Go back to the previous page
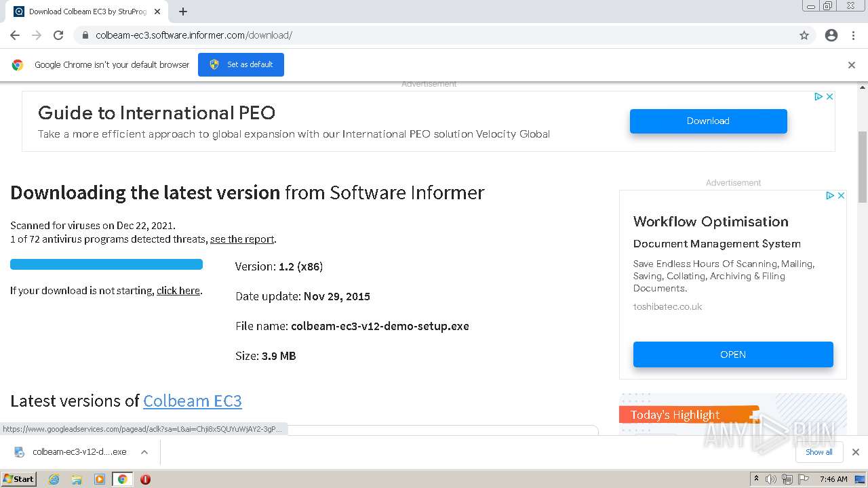 [15, 35]
